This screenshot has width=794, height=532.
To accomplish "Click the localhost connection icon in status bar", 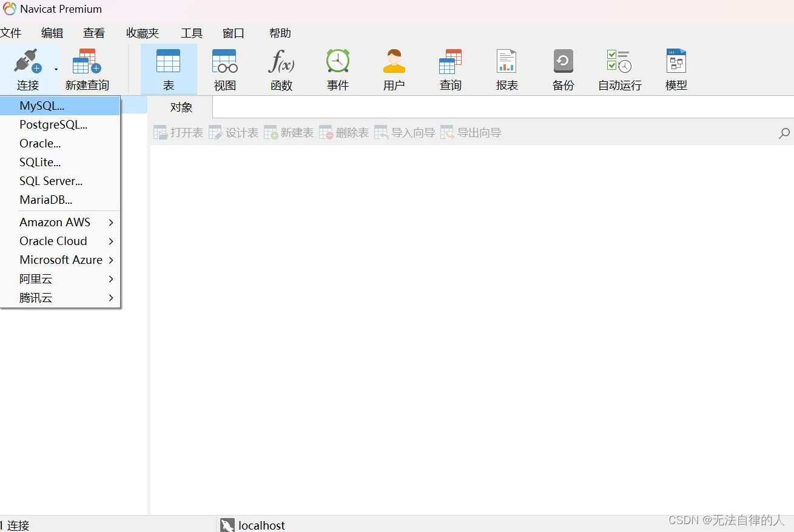I will pyautogui.click(x=227, y=525).
